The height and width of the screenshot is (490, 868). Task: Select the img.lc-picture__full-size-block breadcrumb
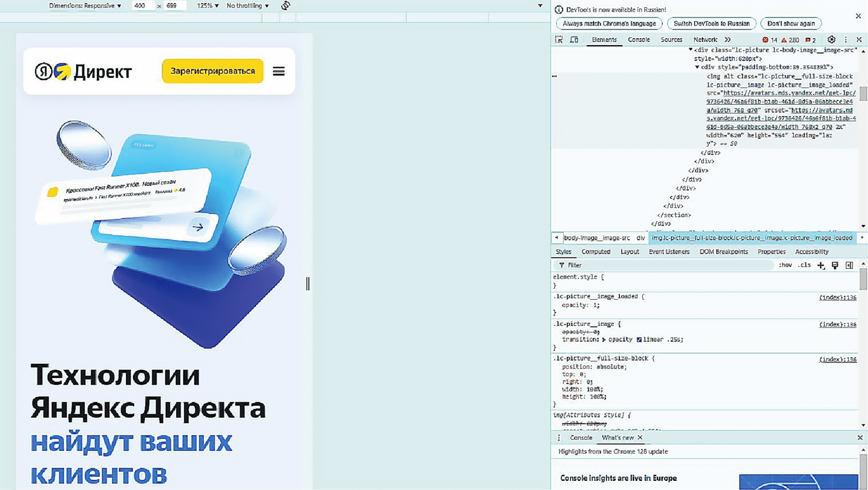coord(752,238)
